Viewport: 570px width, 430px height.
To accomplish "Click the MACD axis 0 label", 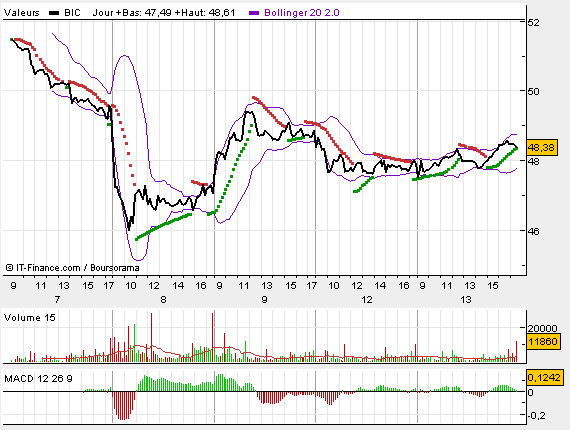I will pos(531,393).
